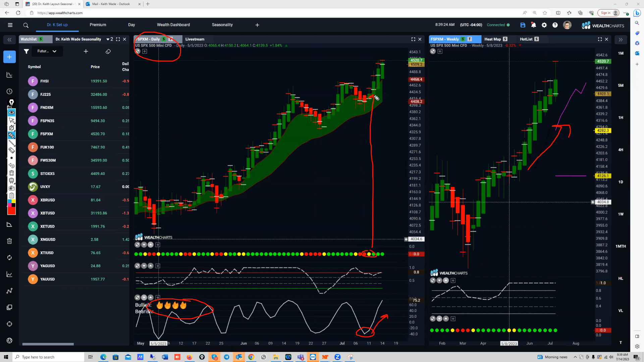Toggle the eye visibility tool in drawing palette
This screenshot has width=644, height=362.
click(x=11, y=113)
